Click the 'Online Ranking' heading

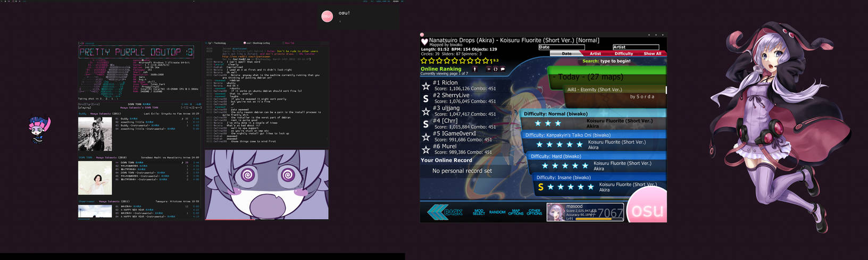[441, 69]
